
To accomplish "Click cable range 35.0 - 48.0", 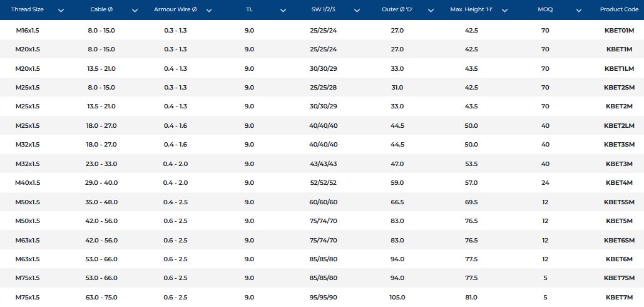I will click(x=101, y=202).
